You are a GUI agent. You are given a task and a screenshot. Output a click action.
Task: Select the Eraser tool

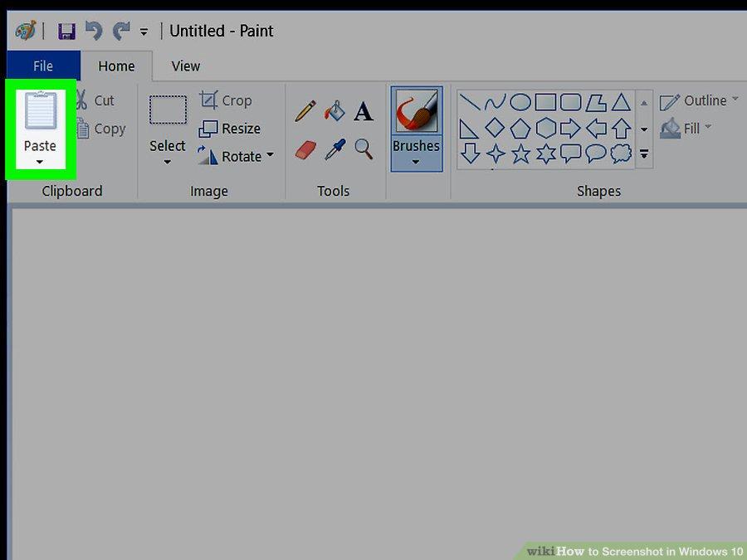[305, 150]
